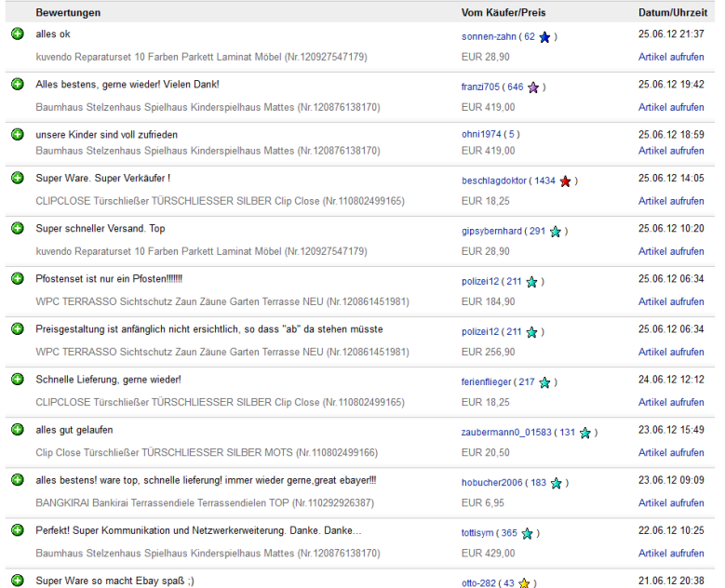This screenshot has width=725, height=588.
Task: Click green plus icon for 'Super Ware. Super Verkäufer !'
Action: [x=18, y=178]
